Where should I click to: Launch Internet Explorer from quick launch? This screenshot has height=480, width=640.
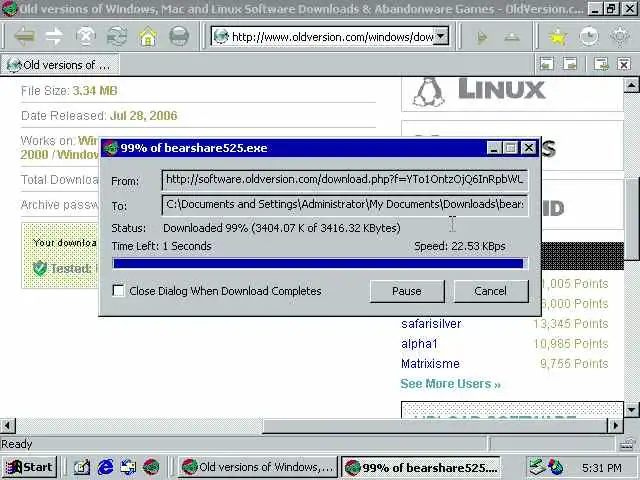tap(105, 467)
